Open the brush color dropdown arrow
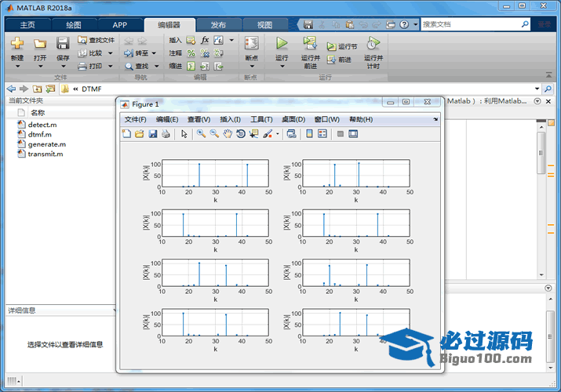The image size is (561, 392). [278, 134]
